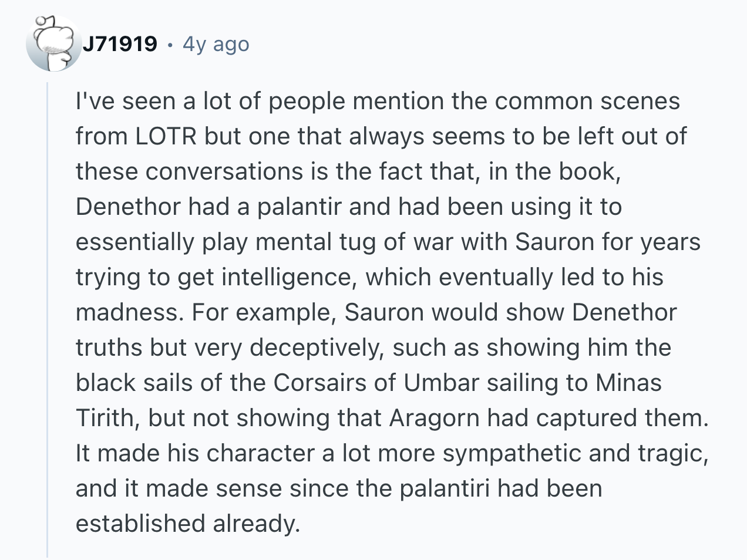Click the word "palantir" in line four
The image size is (747, 560).
point(299,207)
